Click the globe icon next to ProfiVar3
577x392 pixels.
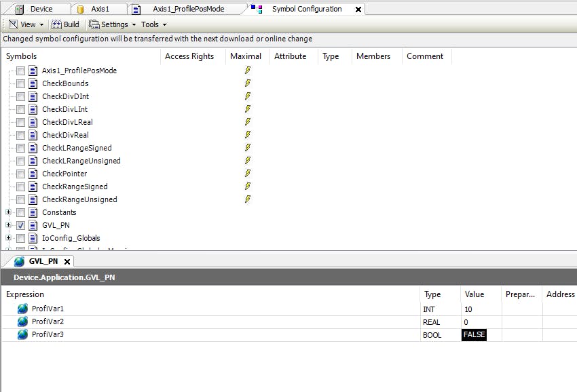(23, 335)
